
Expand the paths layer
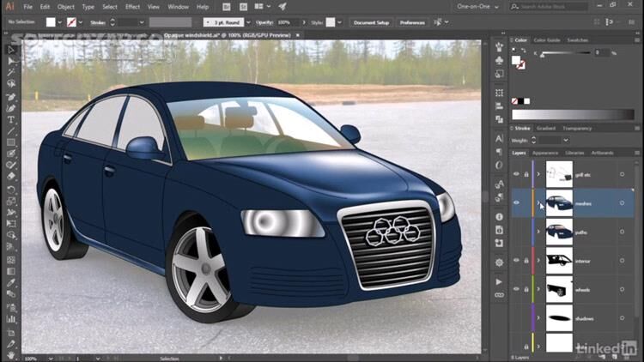[x=538, y=232]
